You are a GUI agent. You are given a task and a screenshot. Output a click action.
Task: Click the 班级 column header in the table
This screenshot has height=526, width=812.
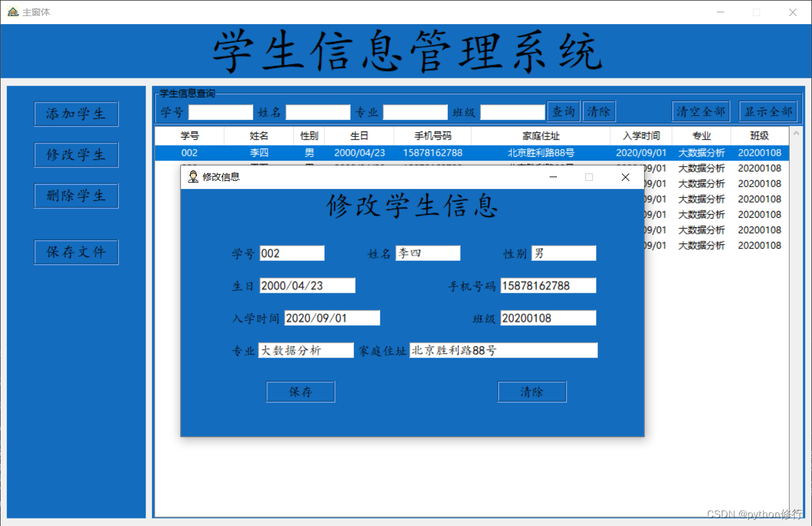click(760, 136)
